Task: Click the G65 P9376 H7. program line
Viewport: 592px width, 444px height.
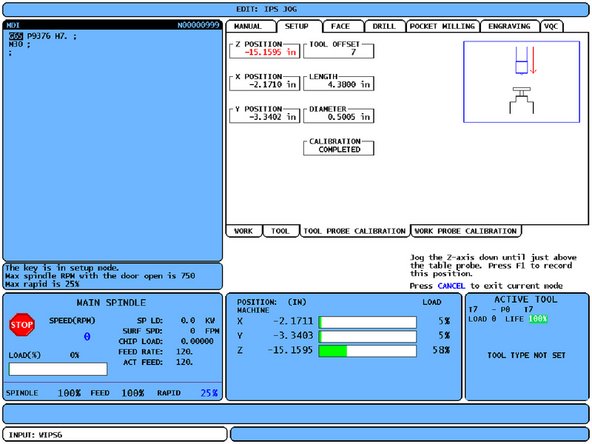Action: pyautogui.click(x=42, y=36)
